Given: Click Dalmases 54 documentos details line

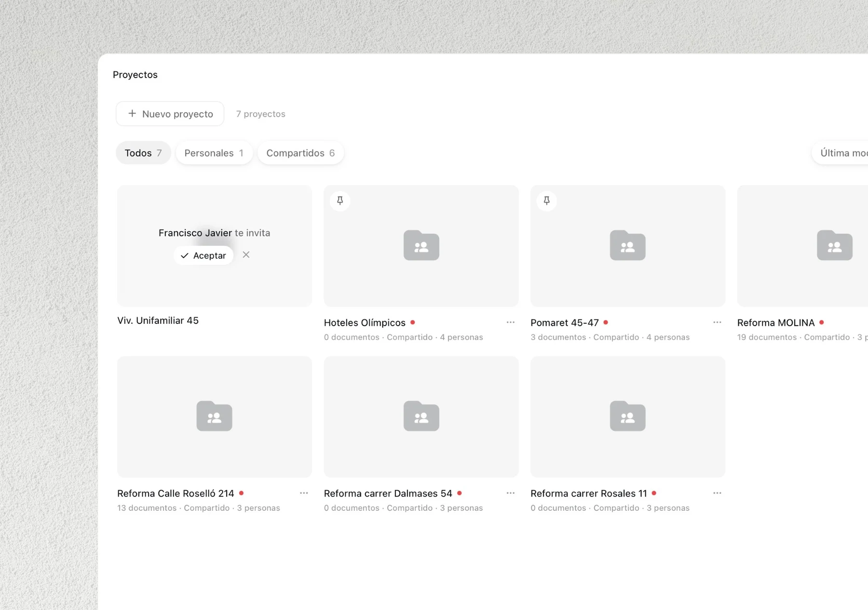Looking at the screenshot, I should 404,508.
